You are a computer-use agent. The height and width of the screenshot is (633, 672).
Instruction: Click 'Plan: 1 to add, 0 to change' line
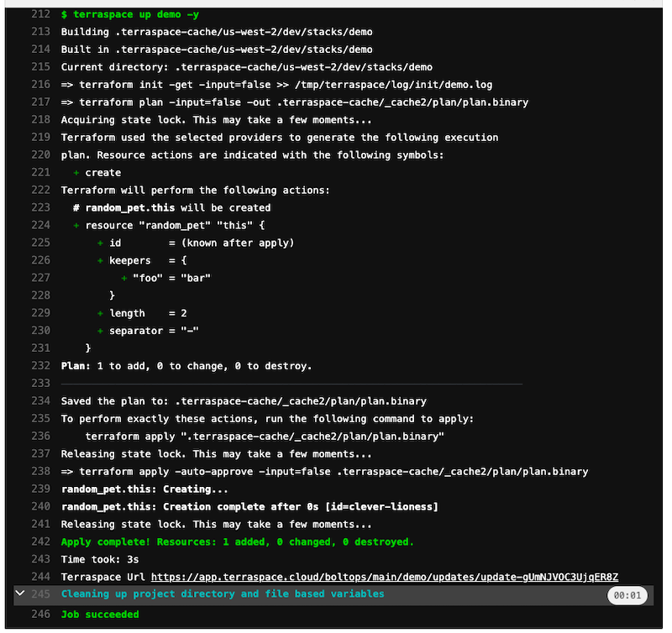[x=186, y=366]
